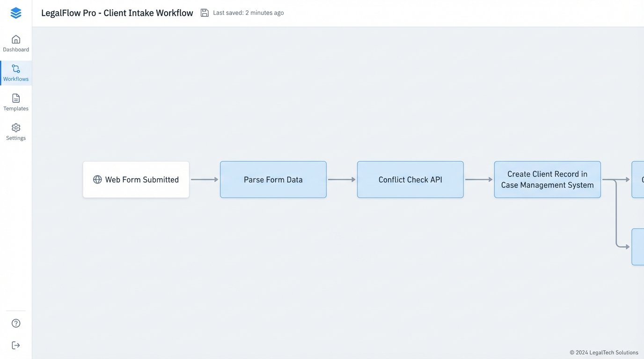Open Templates via the document icon

coord(15,98)
